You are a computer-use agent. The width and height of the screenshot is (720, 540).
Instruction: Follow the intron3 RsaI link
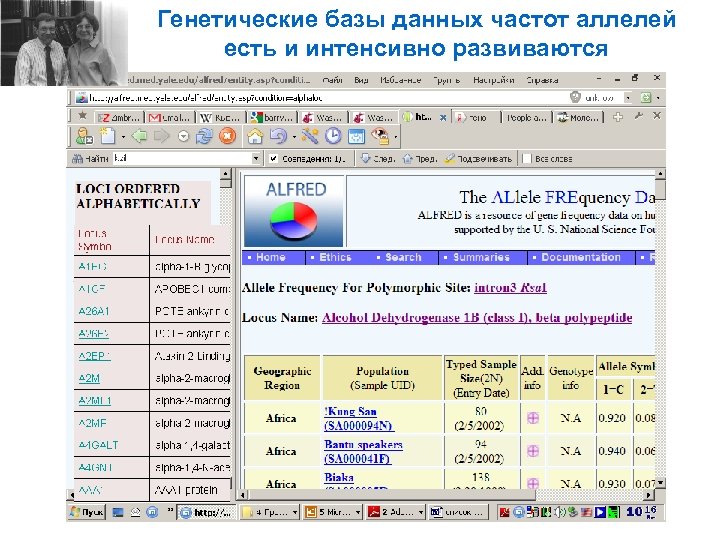(x=510, y=288)
